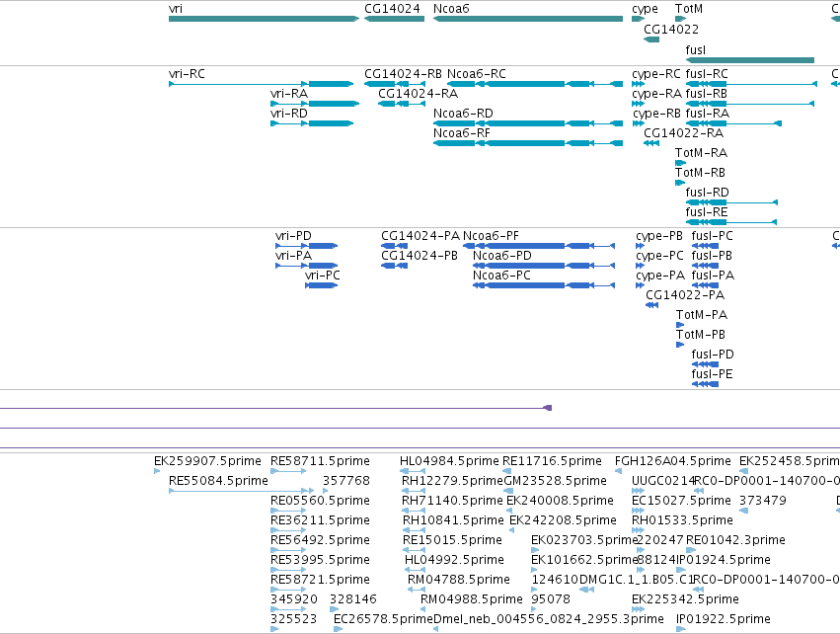Select the CG14022-RA transcript label
Image resolution: width=840 pixels, height=634 pixels.
click(x=683, y=133)
